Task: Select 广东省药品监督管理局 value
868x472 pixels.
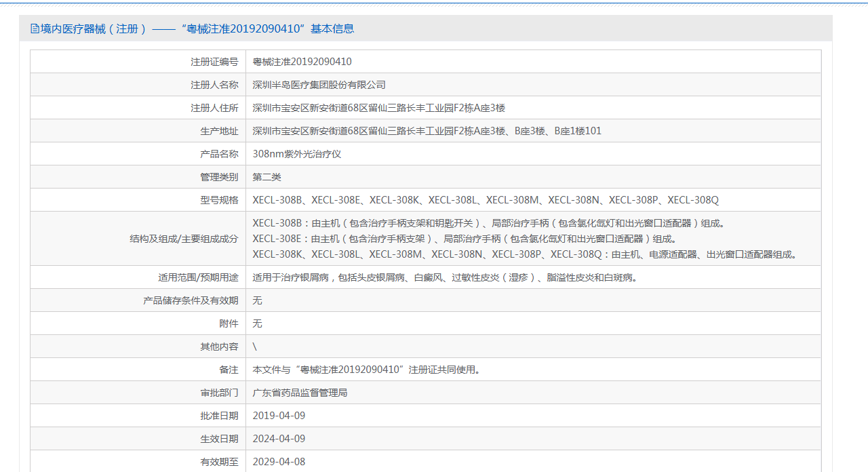Action: pos(300,393)
